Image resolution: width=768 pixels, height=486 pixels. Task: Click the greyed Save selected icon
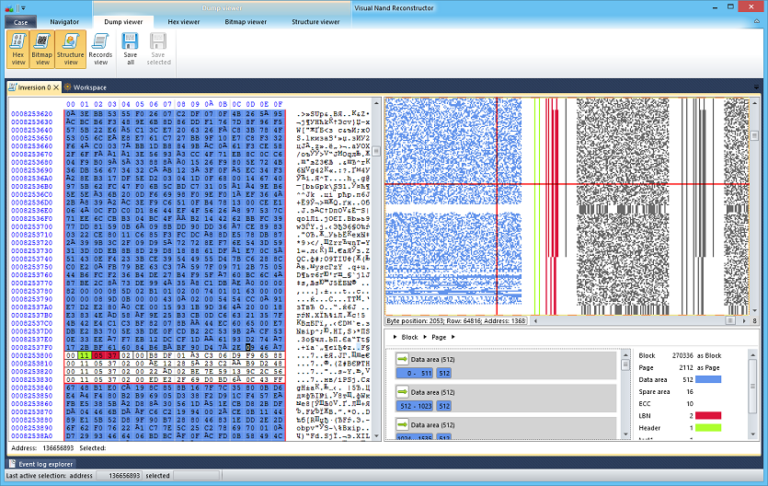pyautogui.click(x=158, y=41)
